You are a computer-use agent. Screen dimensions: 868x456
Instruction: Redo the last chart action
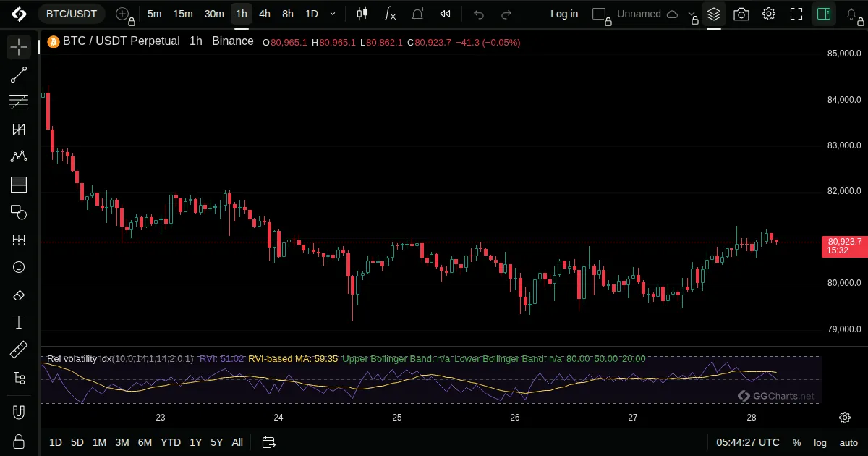point(506,14)
